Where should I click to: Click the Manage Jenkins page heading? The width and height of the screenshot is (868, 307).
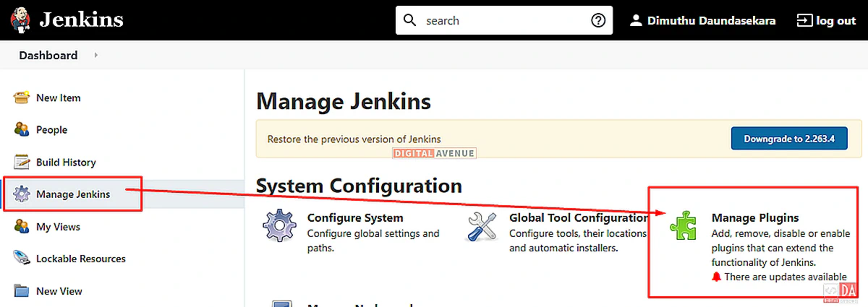344,101
